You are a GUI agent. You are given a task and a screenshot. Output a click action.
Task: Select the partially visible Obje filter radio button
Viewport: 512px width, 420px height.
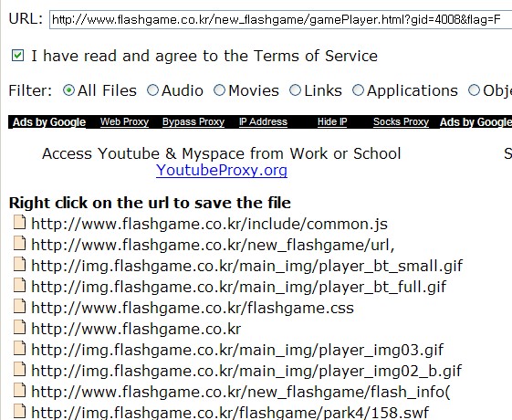(x=474, y=90)
